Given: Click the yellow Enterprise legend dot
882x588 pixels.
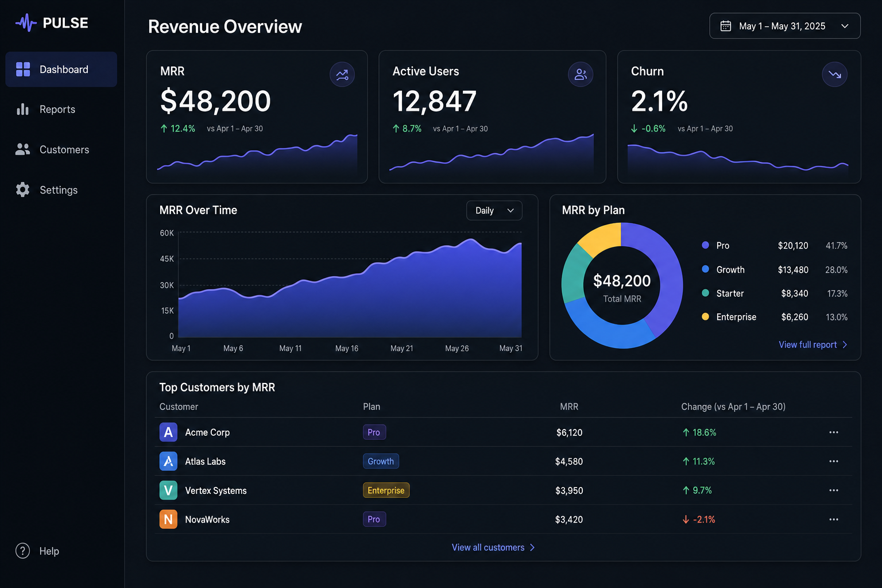Looking at the screenshot, I should tap(705, 316).
